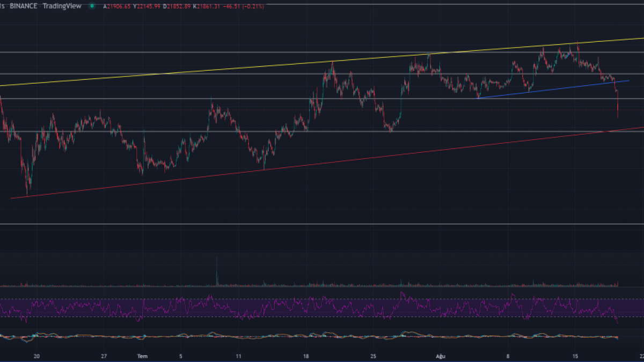Select the short blue trendline
The image size is (644, 362).
tap(553, 89)
